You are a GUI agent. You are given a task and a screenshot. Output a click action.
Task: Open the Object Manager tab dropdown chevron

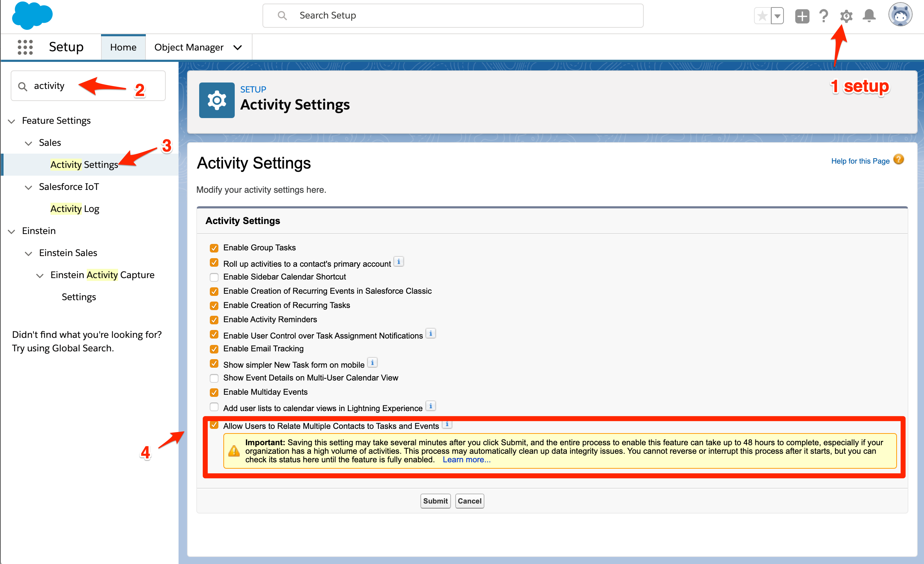pos(237,48)
